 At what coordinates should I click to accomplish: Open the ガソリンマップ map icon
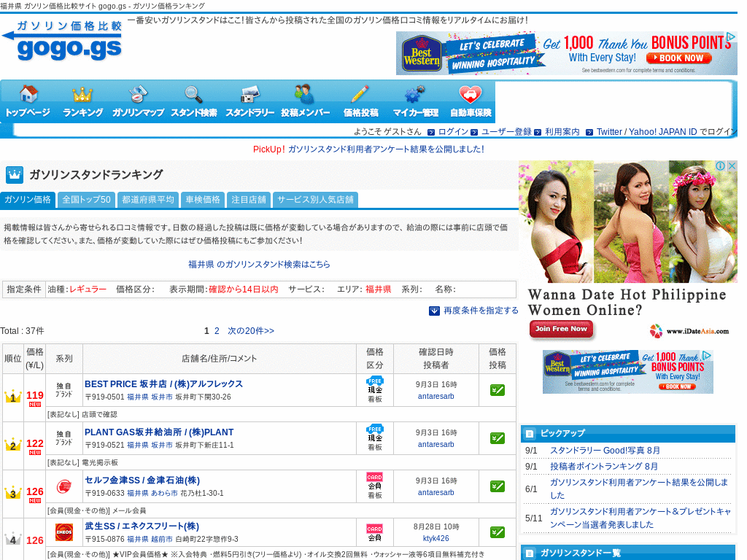point(138,94)
